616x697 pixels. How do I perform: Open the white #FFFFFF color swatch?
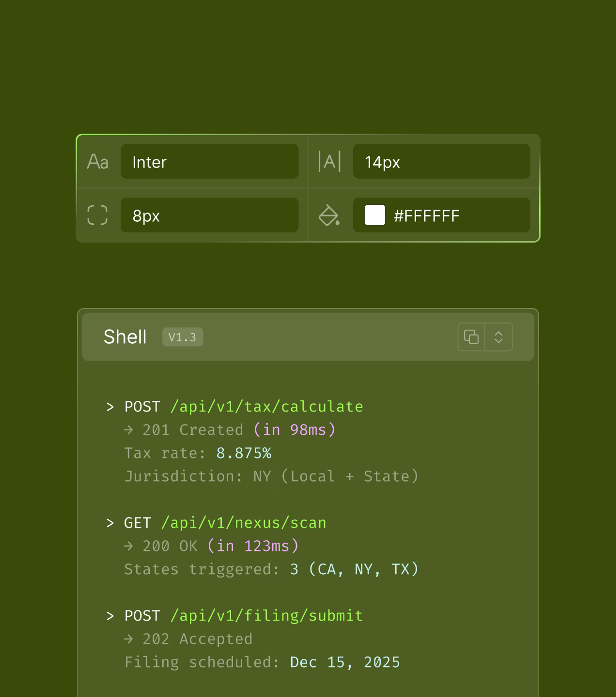[x=375, y=215]
